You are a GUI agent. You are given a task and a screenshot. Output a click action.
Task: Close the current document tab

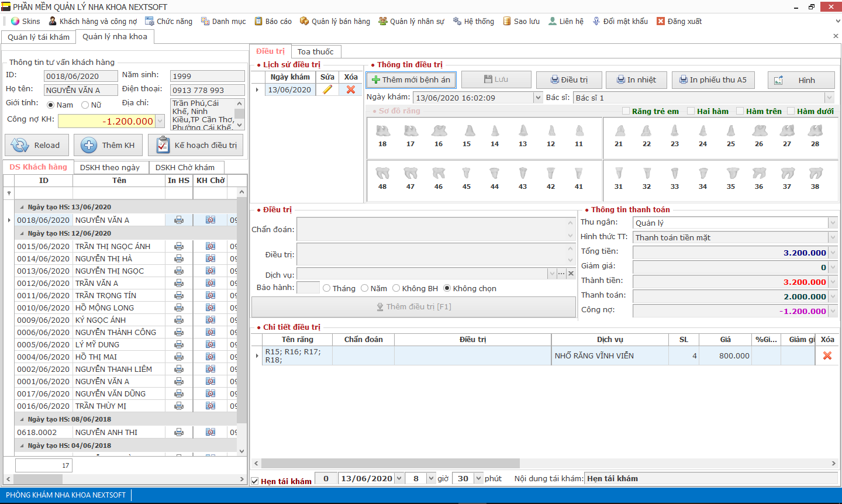836,36
